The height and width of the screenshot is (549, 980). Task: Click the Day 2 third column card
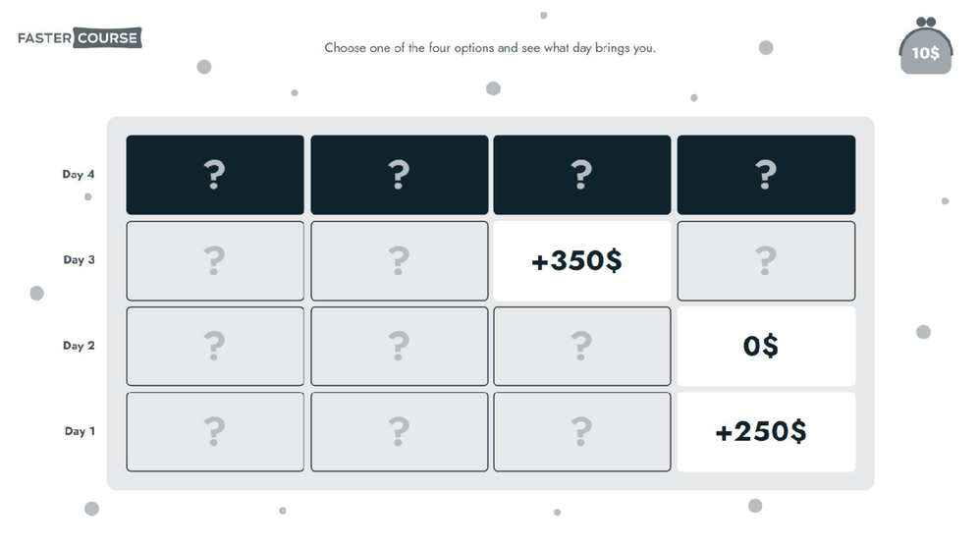click(581, 346)
